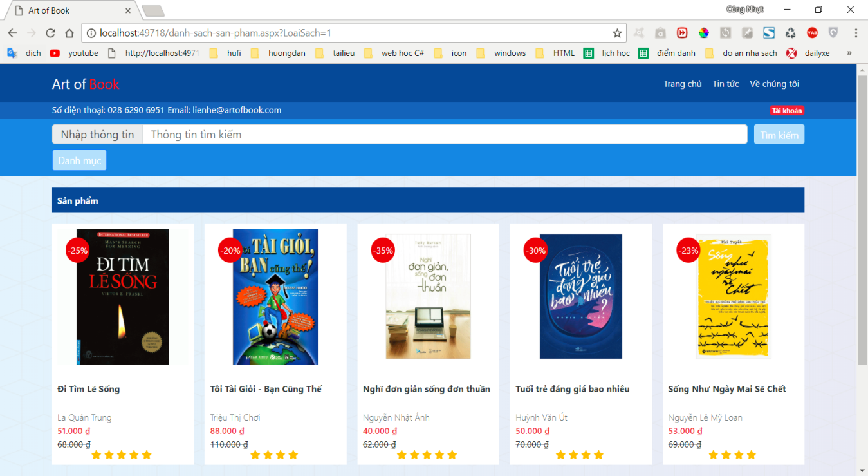Viewport: 868px width, 476px height.
Task: Open the color wheel picker extension
Action: tap(704, 33)
